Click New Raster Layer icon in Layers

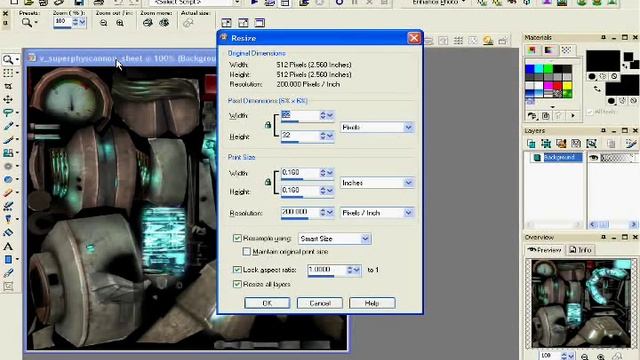click(531, 144)
